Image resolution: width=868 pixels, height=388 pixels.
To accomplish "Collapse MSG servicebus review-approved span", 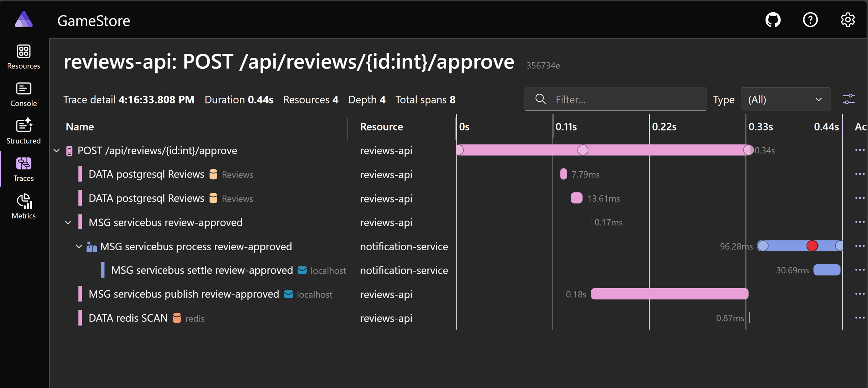I will tap(68, 222).
